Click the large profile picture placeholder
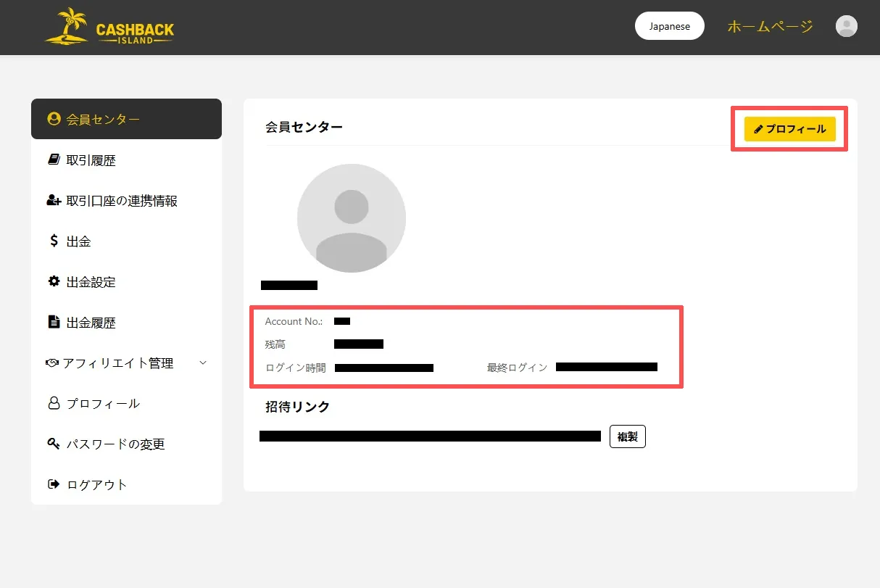Image resolution: width=880 pixels, height=588 pixels. (351, 218)
